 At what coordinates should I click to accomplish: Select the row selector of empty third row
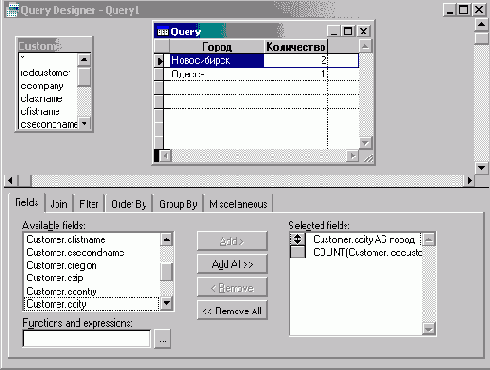(x=159, y=88)
